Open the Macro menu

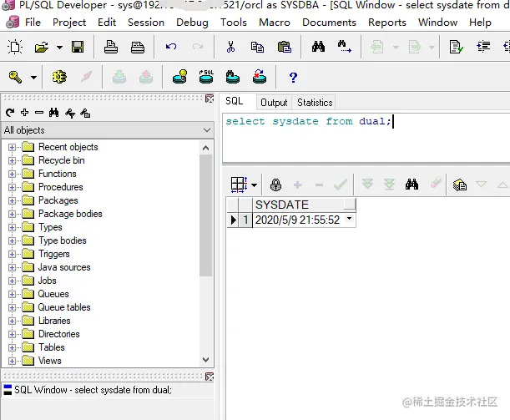tap(275, 22)
